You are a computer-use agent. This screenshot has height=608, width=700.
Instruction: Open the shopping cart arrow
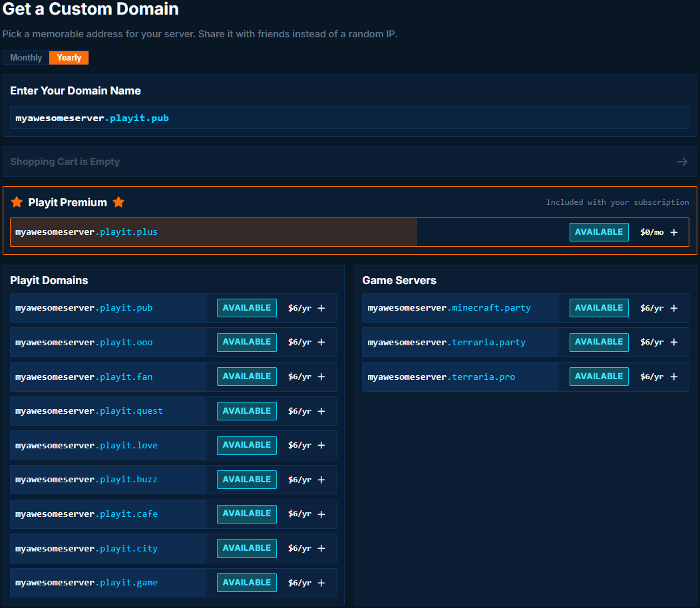[681, 162]
